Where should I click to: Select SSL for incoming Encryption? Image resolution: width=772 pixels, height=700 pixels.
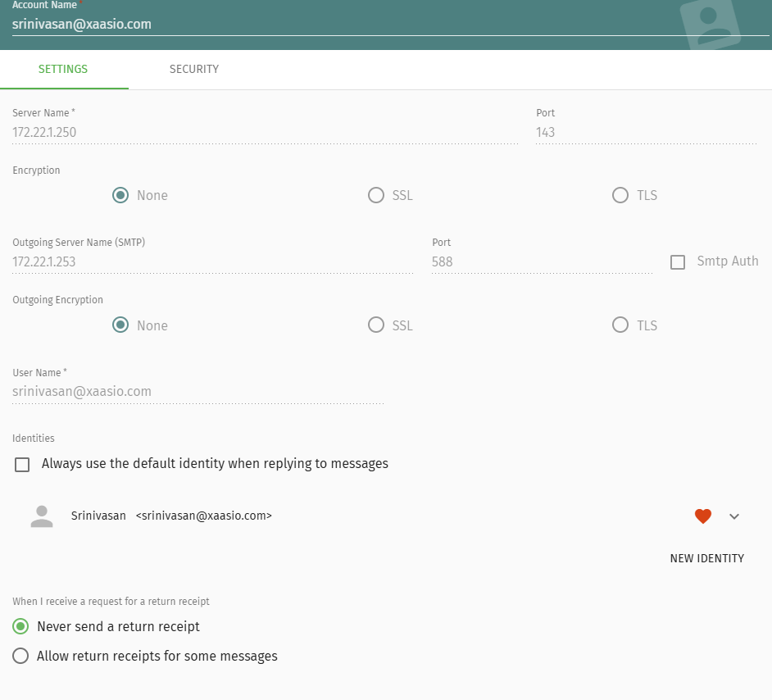point(376,195)
